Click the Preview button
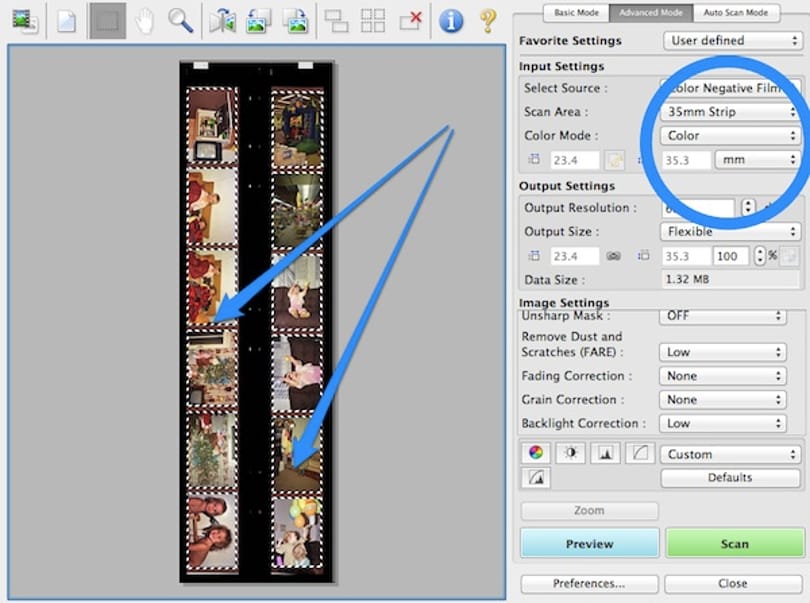This screenshot has width=810, height=603. click(x=589, y=543)
